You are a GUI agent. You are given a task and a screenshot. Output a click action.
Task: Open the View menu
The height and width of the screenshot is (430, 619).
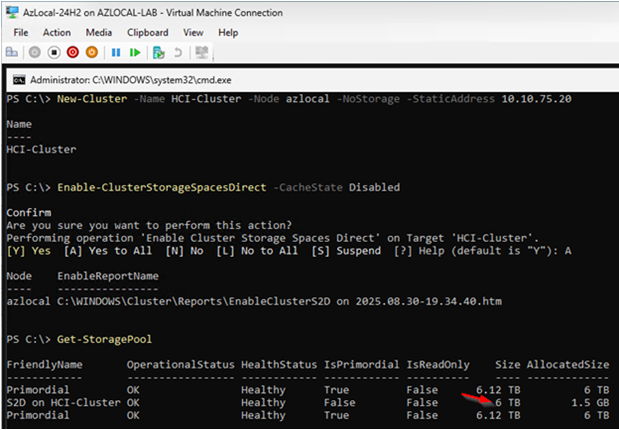(x=193, y=32)
